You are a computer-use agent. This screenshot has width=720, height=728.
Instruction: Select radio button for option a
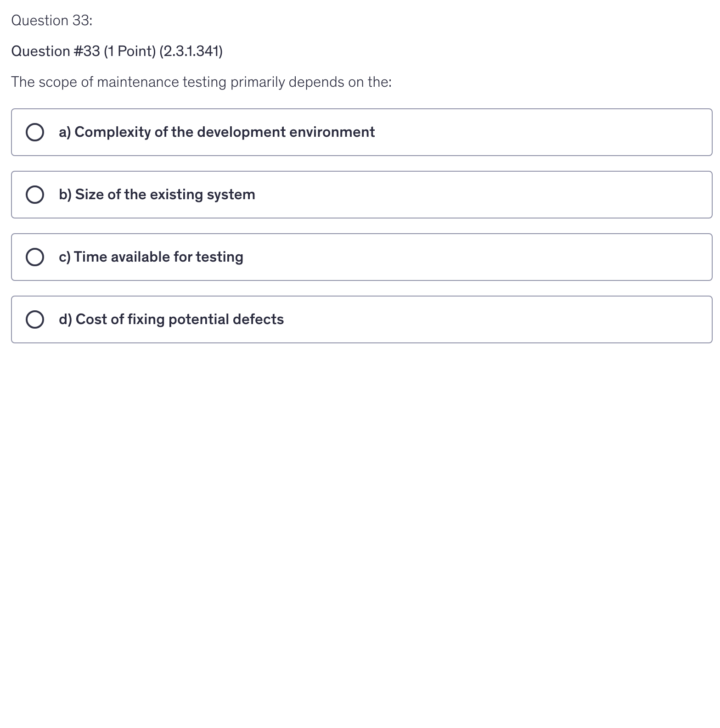click(35, 132)
